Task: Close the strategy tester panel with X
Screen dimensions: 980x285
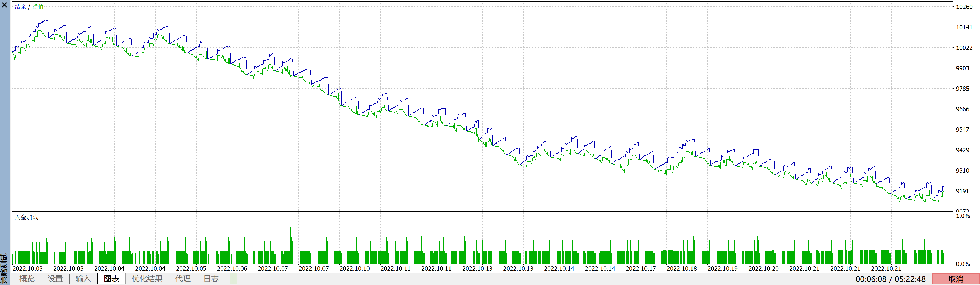Action: click(5, 5)
